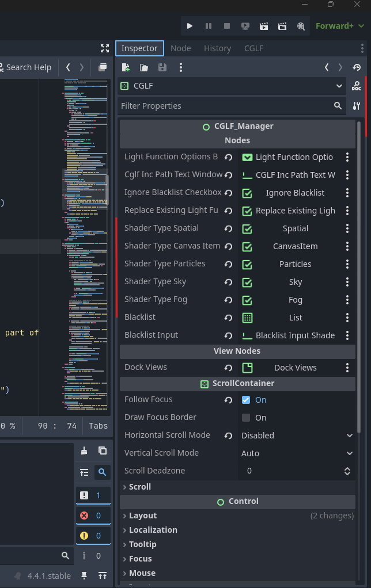Viewport: 371px width, 588px height.
Task: Click the Filter Properties search field
Action: pos(225,106)
